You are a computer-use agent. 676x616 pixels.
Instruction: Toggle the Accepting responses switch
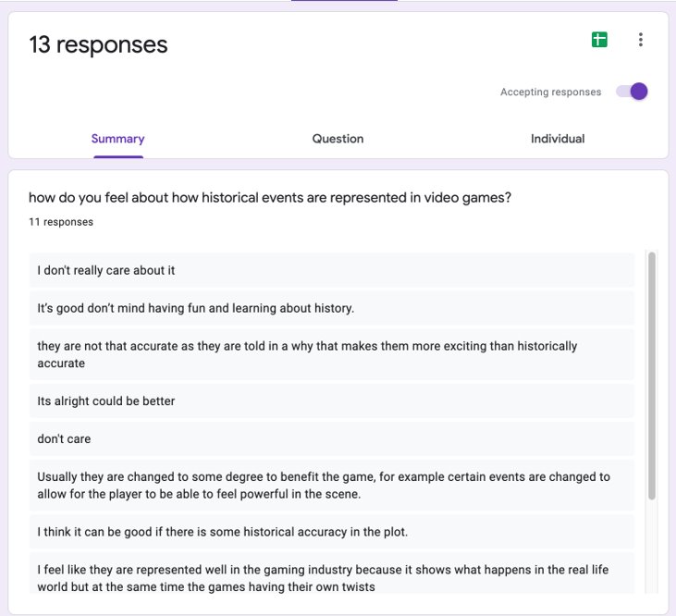coord(632,92)
